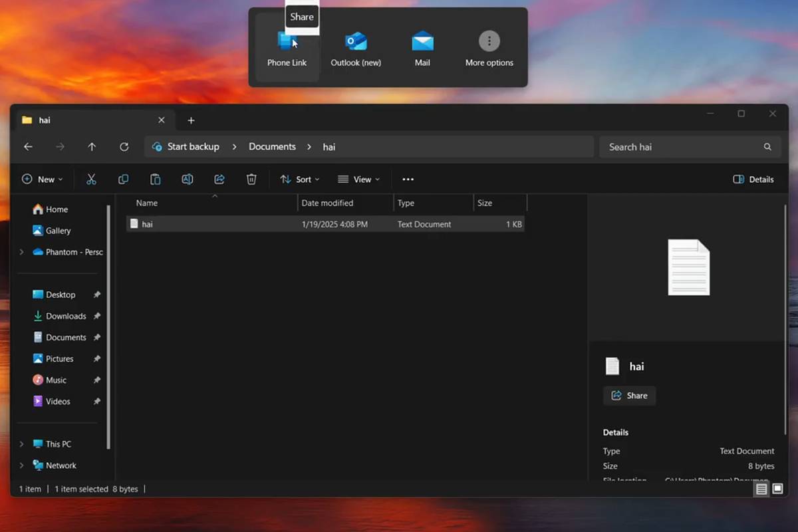Open the New dropdown
This screenshot has width=798, height=532.
(x=43, y=179)
